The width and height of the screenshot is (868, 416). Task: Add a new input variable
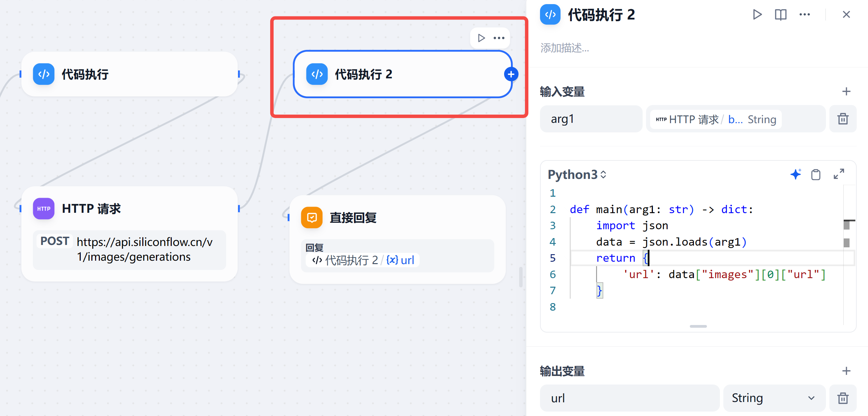(846, 92)
